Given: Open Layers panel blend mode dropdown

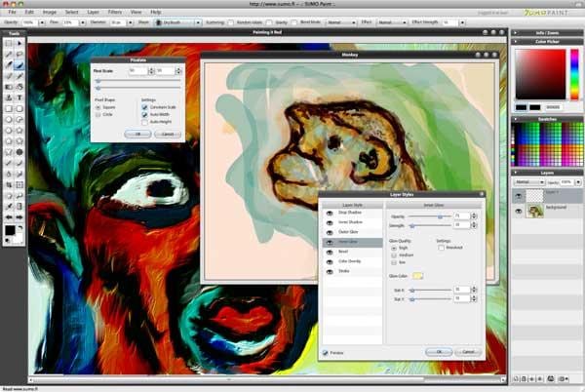Looking at the screenshot, I should pos(529,182).
